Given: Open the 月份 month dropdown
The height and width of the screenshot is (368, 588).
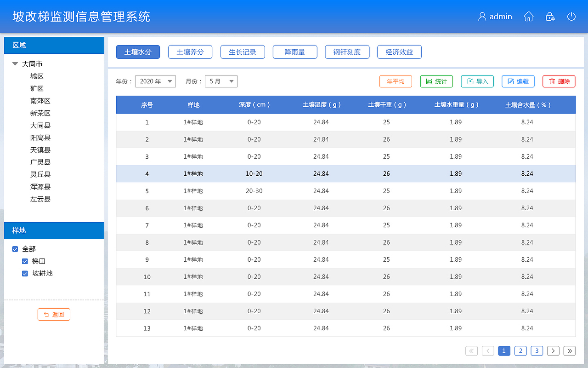Looking at the screenshot, I should pyautogui.click(x=221, y=81).
